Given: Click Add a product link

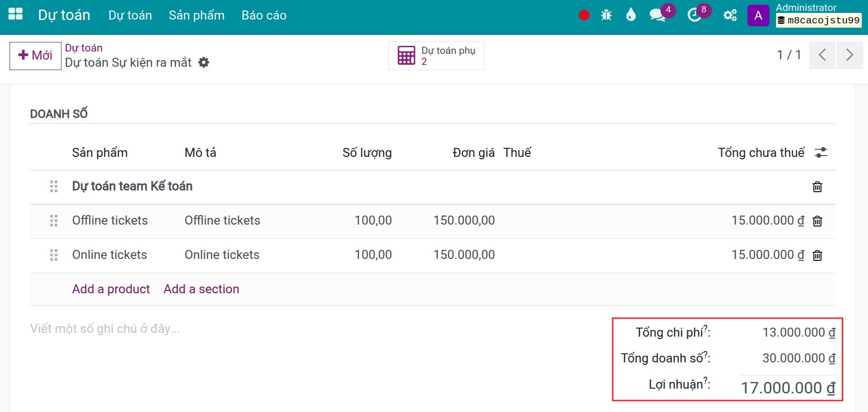Looking at the screenshot, I should 111,289.
